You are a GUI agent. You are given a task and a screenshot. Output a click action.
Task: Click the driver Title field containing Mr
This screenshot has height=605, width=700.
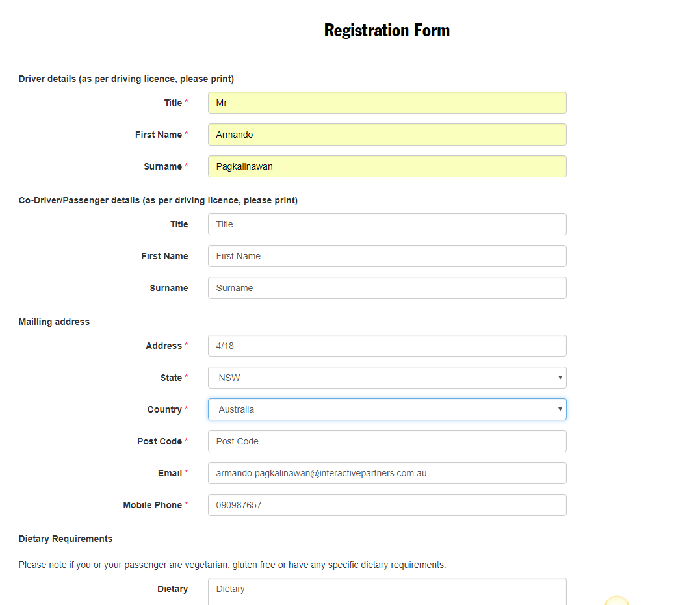(x=387, y=103)
